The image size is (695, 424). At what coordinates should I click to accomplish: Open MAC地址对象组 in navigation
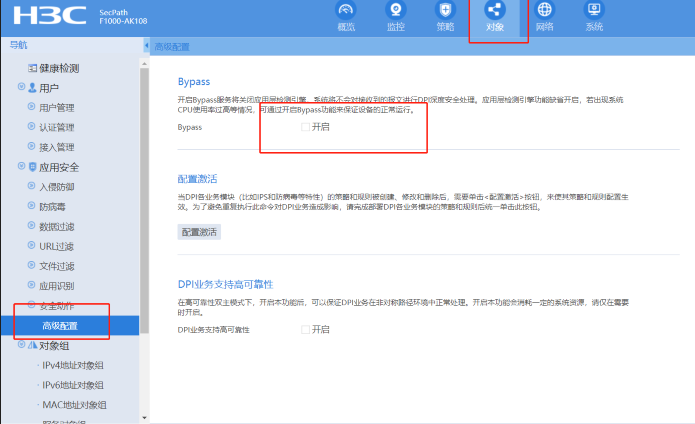point(74,405)
